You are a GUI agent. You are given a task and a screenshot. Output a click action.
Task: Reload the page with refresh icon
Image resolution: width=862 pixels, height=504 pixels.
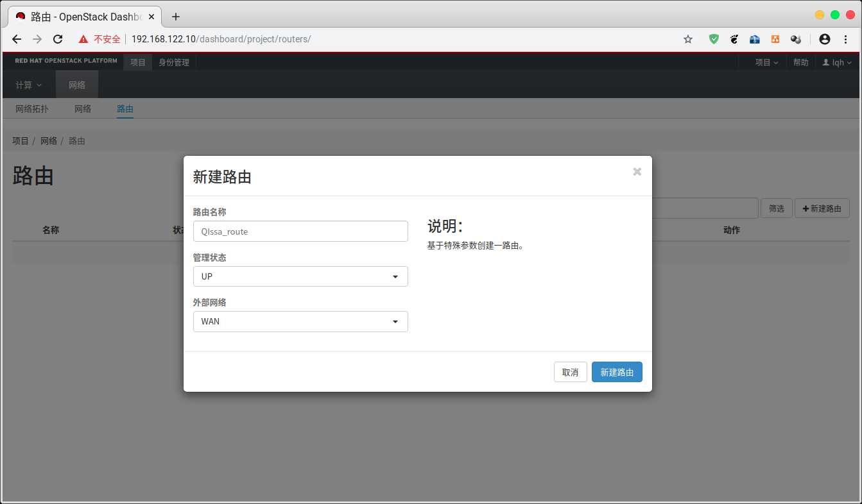(x=58, y=39)
